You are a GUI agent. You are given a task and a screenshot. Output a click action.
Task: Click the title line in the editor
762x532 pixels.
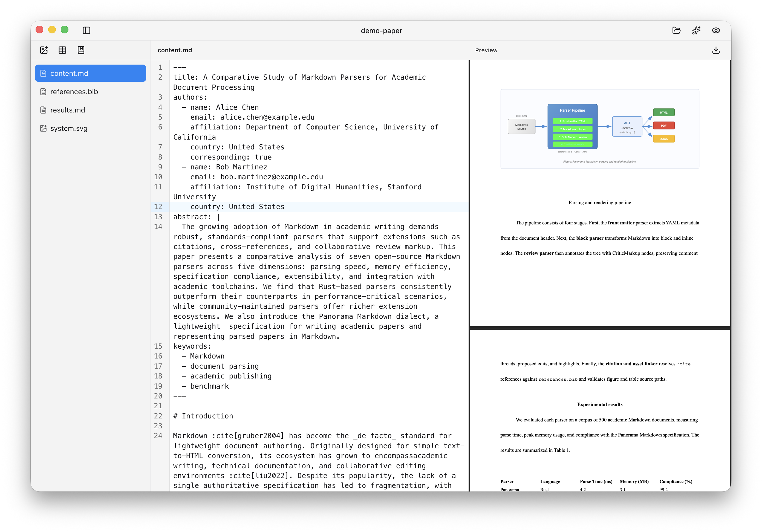299,82
